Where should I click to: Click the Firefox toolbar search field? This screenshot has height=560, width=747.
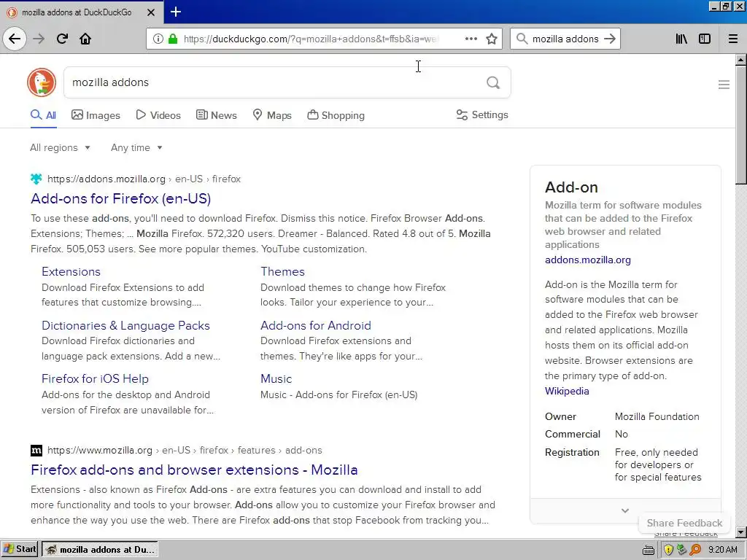(x=565, y=39)
